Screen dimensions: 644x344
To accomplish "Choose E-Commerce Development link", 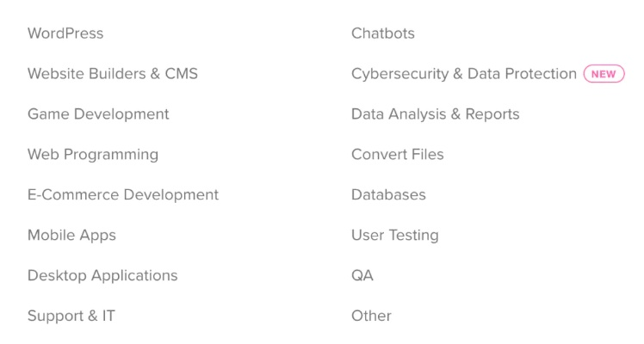I will pyautogui.click(x=123, y=195).
